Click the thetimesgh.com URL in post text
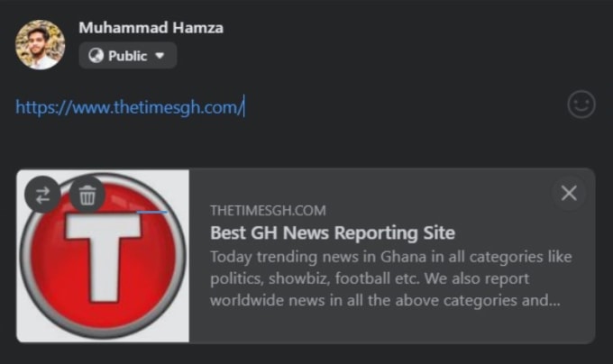 click(x=130, y=107)
